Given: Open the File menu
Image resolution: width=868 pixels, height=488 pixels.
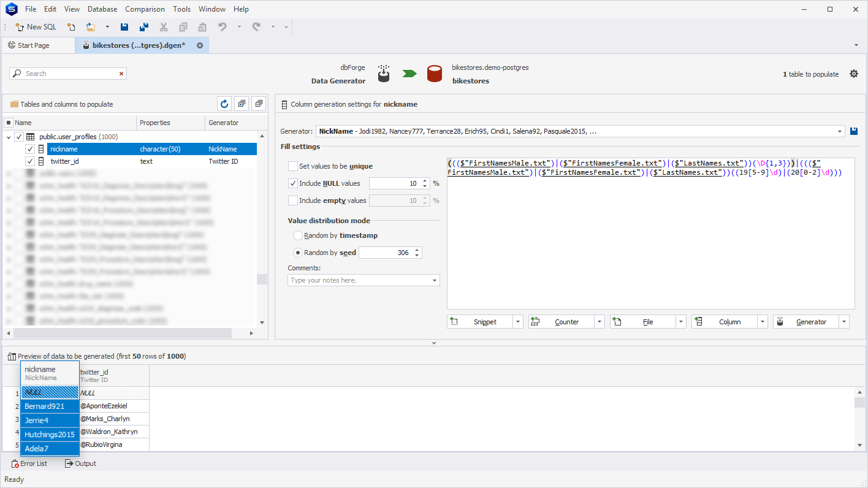Looking at the screenshot, I should [x=31, y=9].
